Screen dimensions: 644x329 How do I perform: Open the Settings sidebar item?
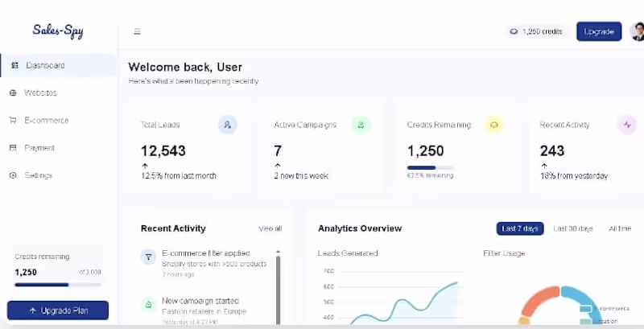[x=59, y=175]
